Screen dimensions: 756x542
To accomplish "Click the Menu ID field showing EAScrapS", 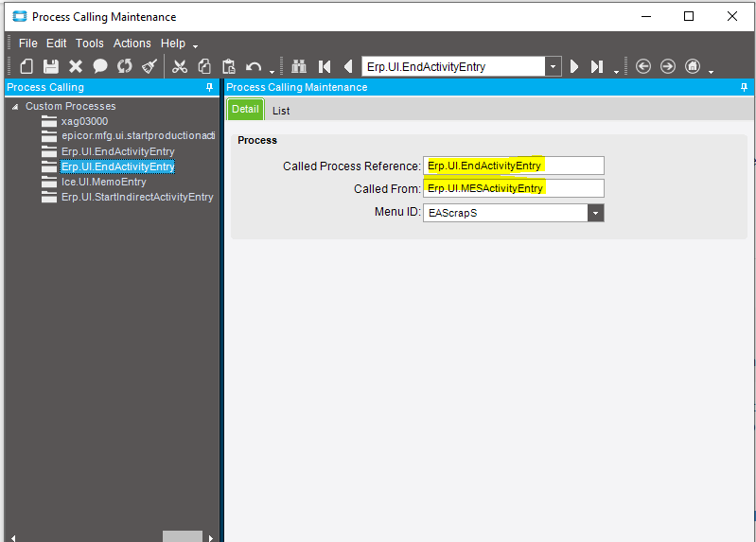I will [505, 213].
